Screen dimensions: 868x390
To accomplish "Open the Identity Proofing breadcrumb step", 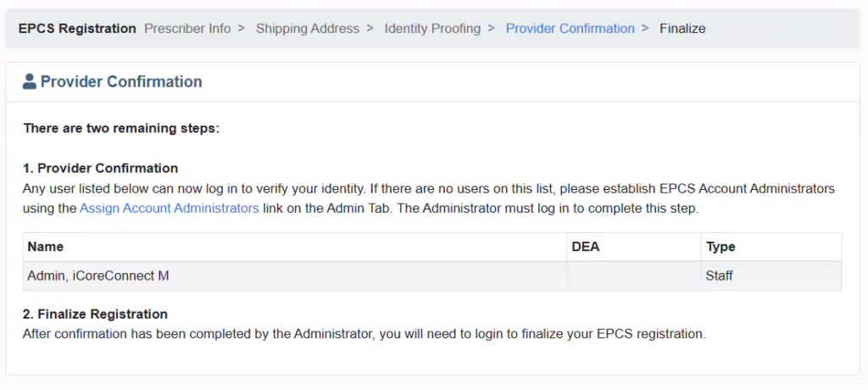I will coord(432,29).
